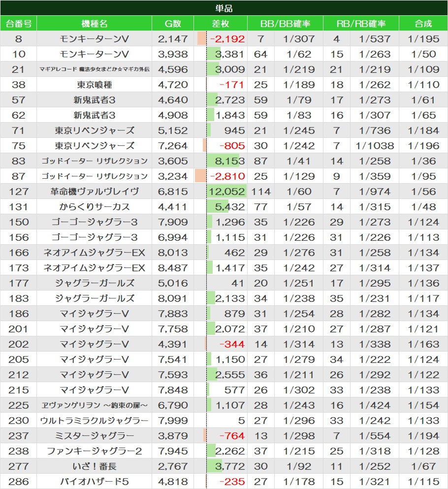Select RB count 35 in row 183
The image size is (448, 489).
[x=336, y=298]
